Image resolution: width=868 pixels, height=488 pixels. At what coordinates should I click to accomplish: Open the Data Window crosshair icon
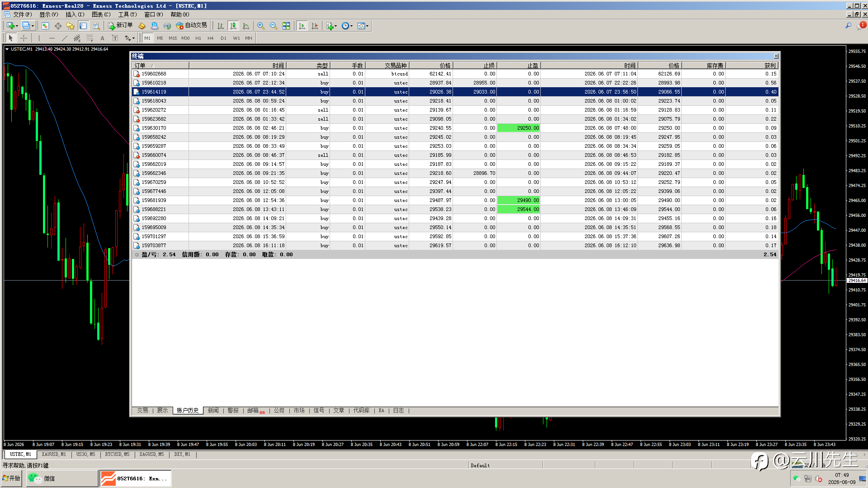(58, 26)
